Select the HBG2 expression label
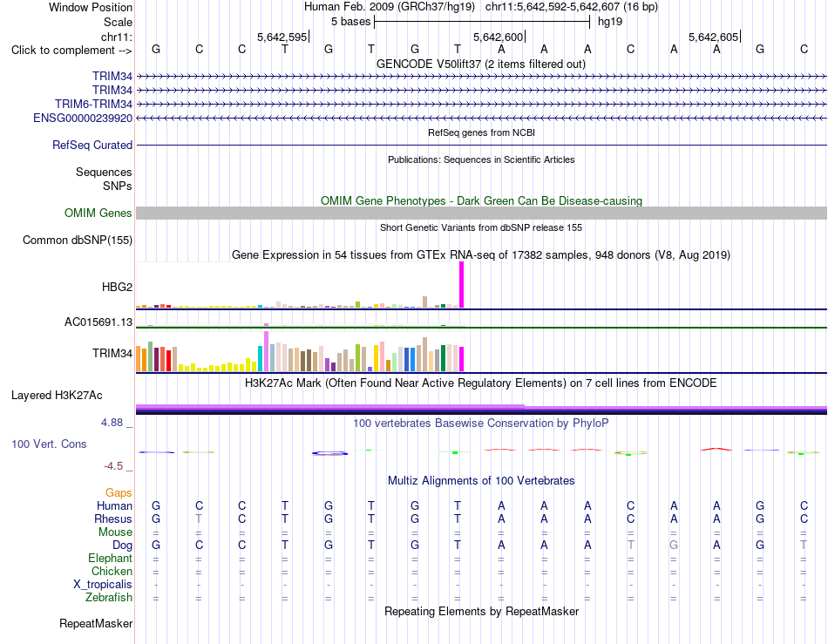Screen dimensions: 828x644 [x=117, y=288]
